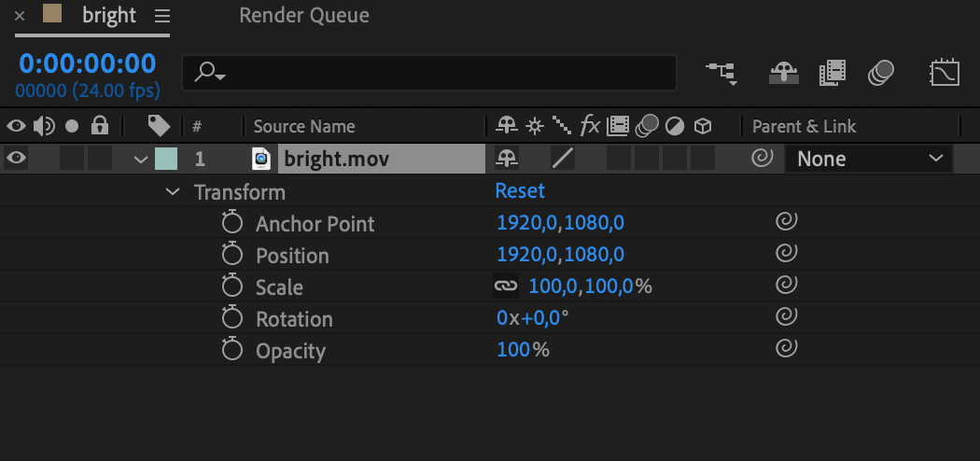The image size is (980, 461).
Task: Click Reset on the Transform group
Action: (520, 191)
